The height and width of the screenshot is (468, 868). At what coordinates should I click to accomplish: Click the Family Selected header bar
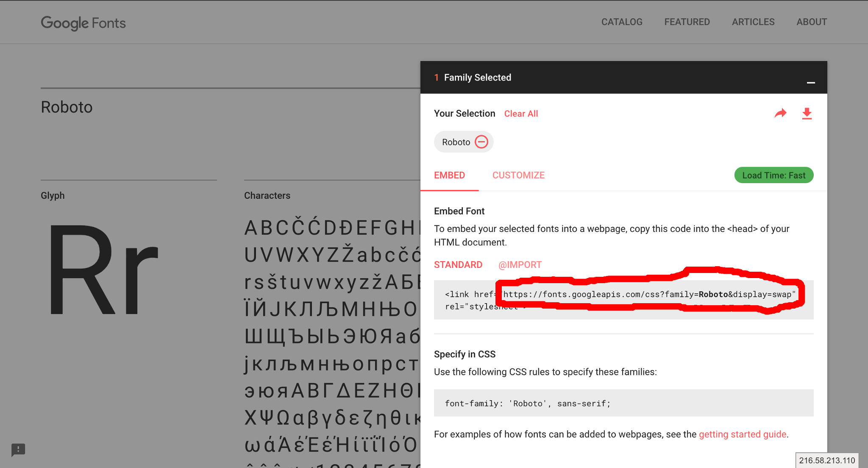click(624, 78)
